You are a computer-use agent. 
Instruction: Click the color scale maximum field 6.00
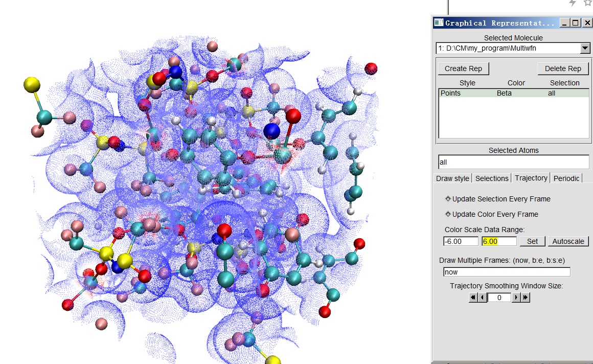[x=499, y=241]
